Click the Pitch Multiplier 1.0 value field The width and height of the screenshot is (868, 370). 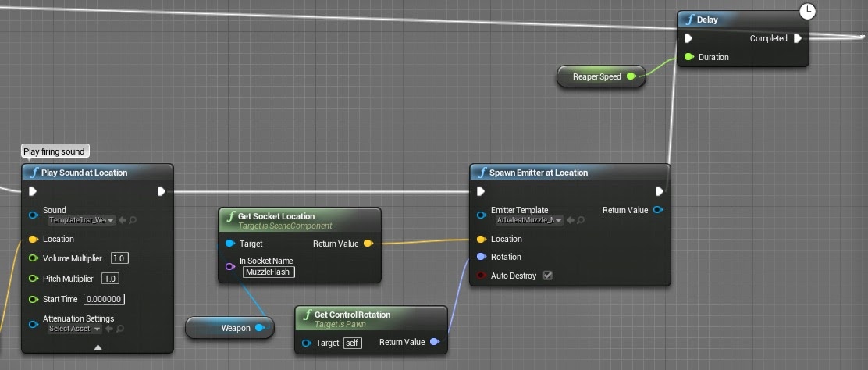(x=111, y=278)
